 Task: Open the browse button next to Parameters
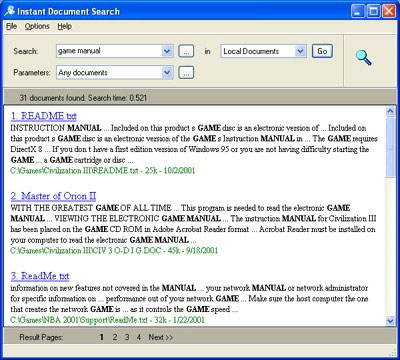coord(186,73)
